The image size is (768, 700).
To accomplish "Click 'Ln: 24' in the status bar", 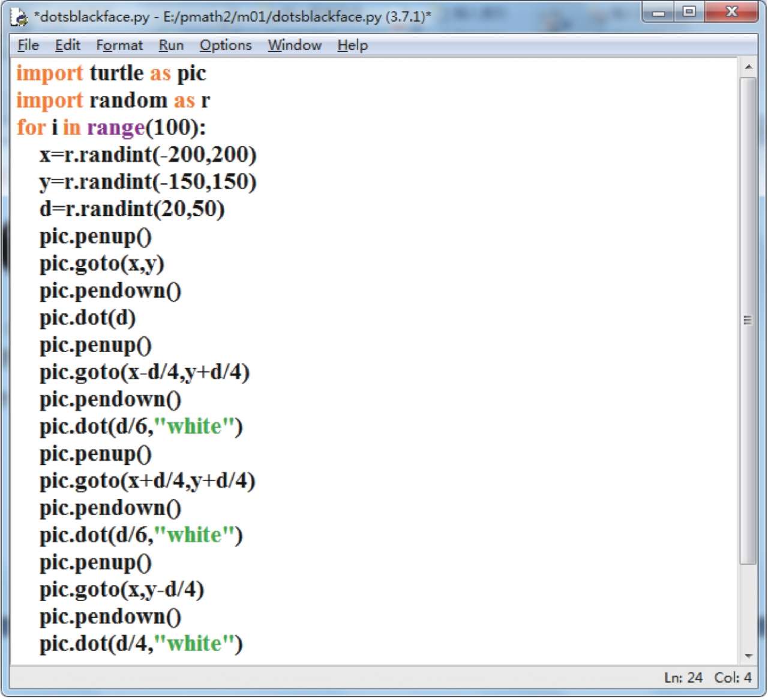I will [x=683, y=678].
